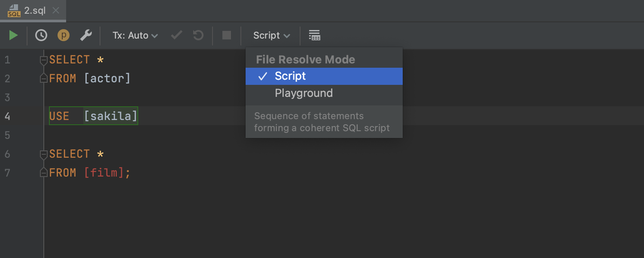Click the Commit checkmark icon
This screenshot has height=258, width=644.
coord(176,35)
